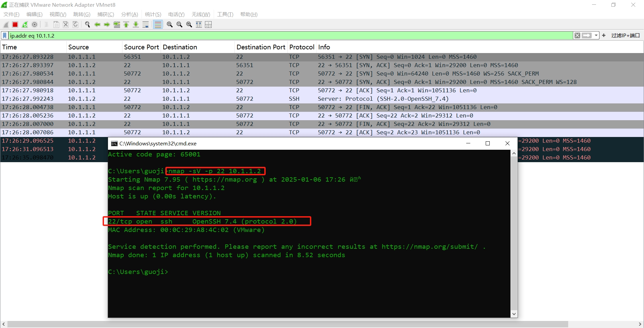Click the Resize columns to content icon

tap(199, 25)
